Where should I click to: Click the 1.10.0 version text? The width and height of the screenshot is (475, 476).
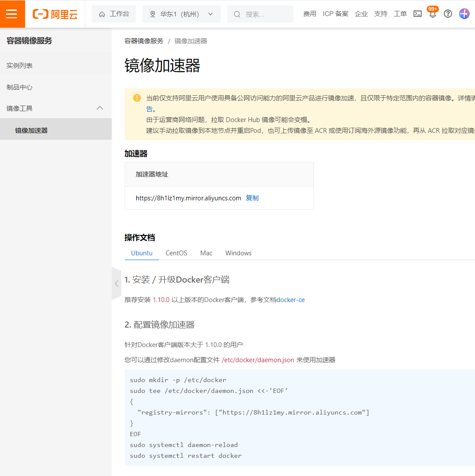point(161,300)
